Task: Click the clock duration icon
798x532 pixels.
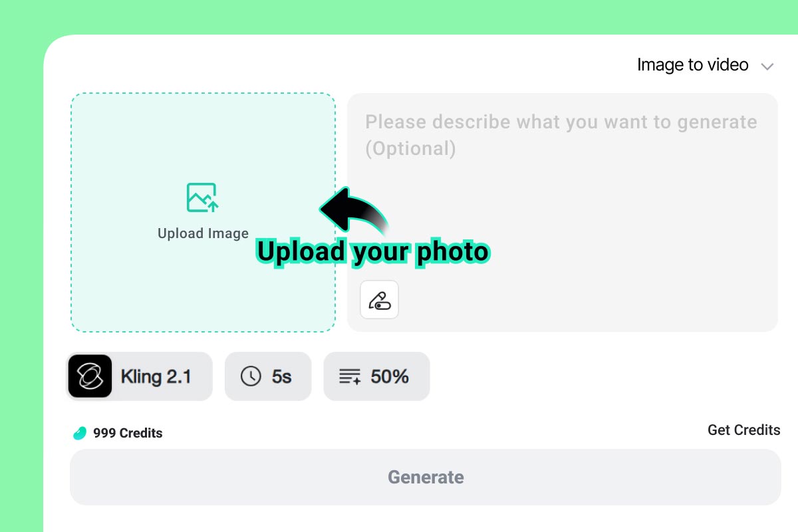Action: 251,376
